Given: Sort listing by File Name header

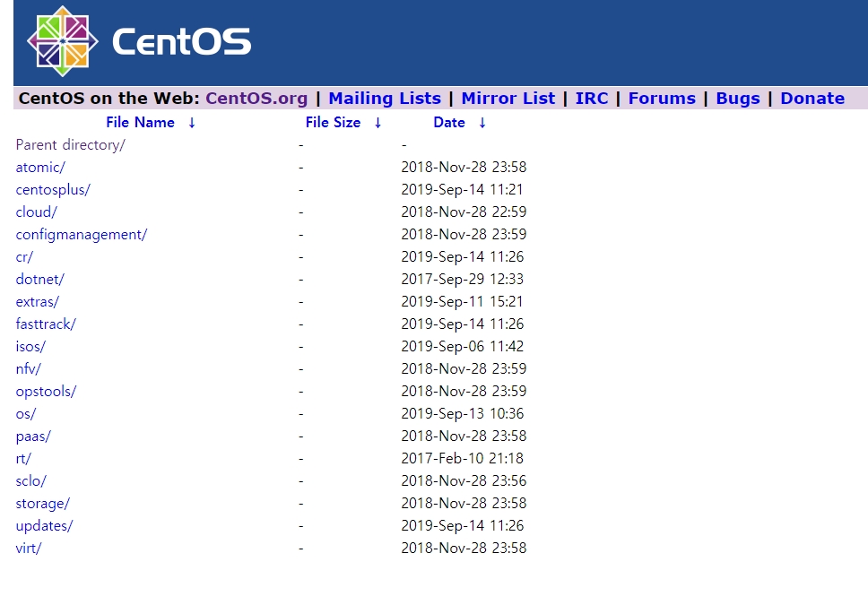Looking at the screenshot, I should point(140,122).
